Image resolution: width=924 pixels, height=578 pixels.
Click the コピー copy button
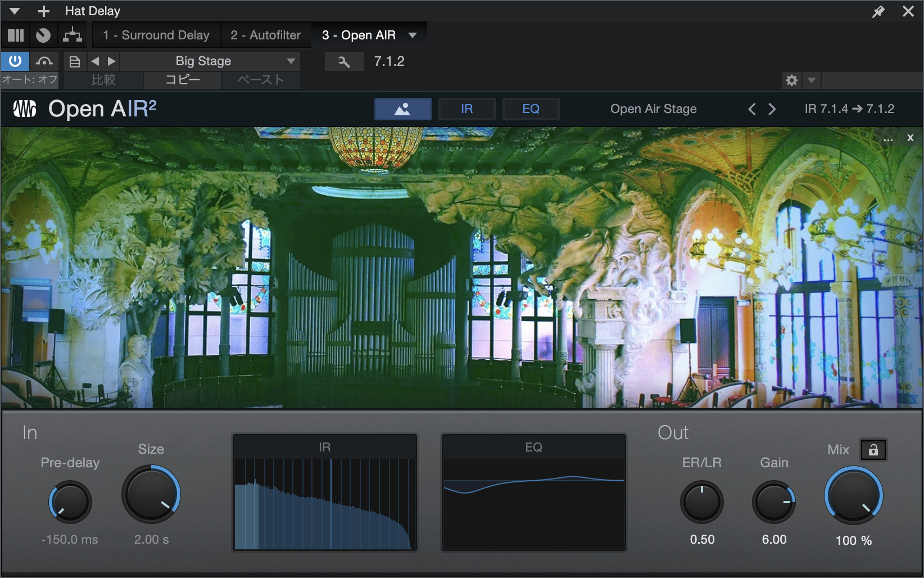(183, 80)
